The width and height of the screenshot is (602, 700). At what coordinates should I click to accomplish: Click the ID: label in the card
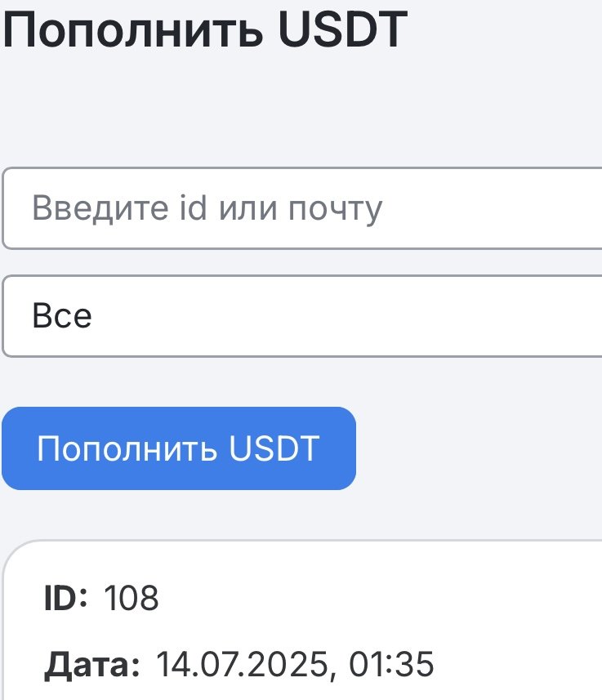coord(65,597)
